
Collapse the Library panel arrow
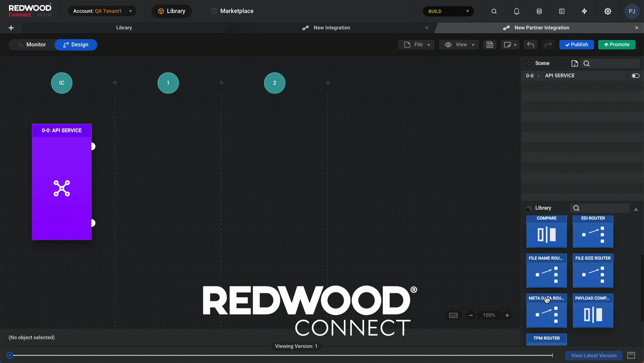tap(636, 209)
